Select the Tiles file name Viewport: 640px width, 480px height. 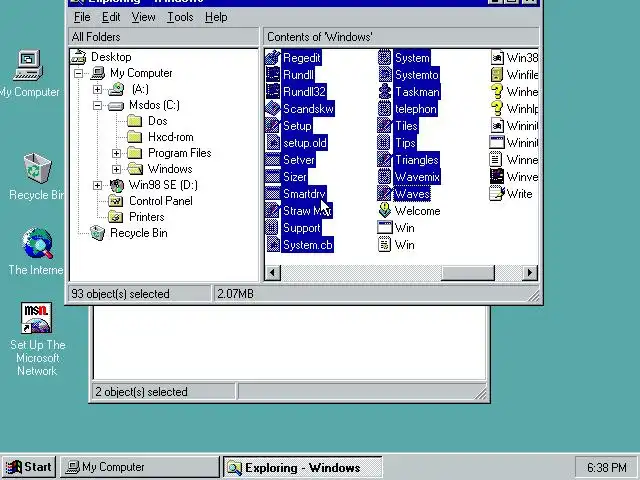pyautogui.click(x=406, y=126)
